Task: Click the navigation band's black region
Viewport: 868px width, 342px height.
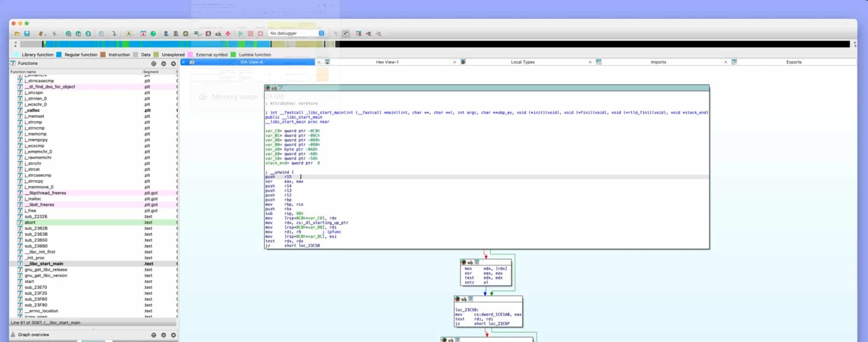Action: point(593,44)
